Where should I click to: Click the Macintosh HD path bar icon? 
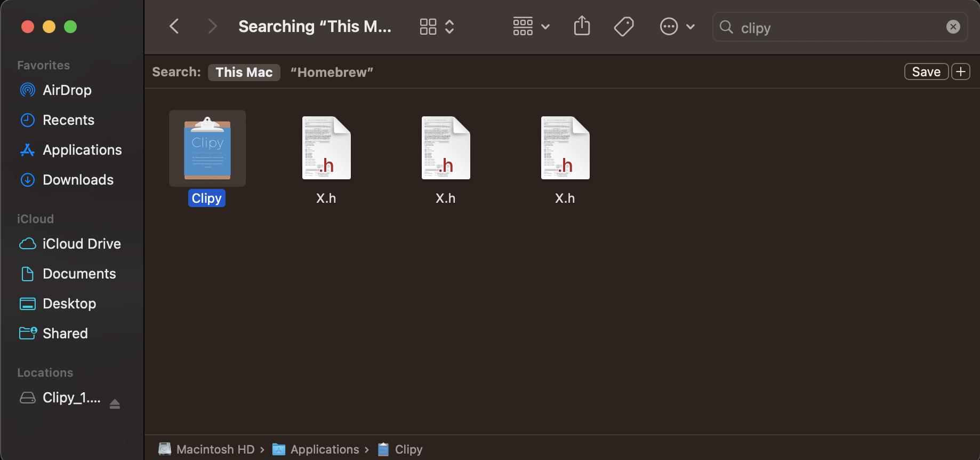[x=165, y=449]
